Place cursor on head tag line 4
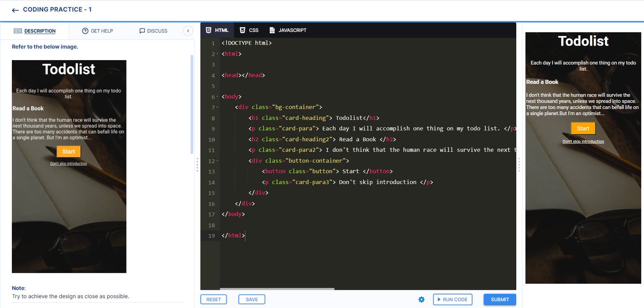The image size is (644, 308). coord(243,75)
